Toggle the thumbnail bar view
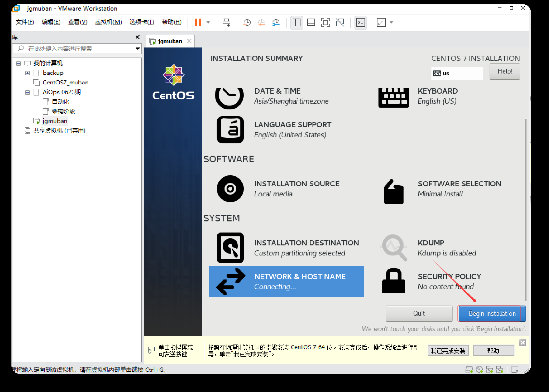Screen dimensions: 549x392 (x=311, y=22)
